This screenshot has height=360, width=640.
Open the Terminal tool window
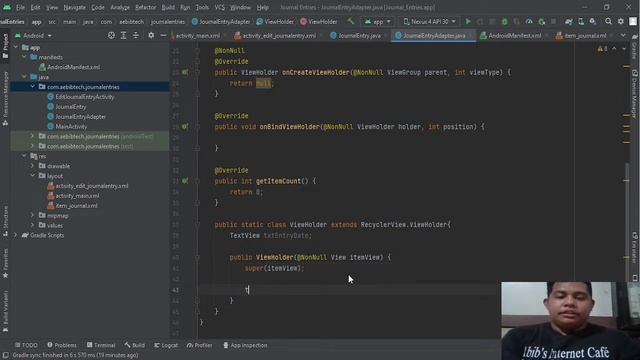(101, 345)
